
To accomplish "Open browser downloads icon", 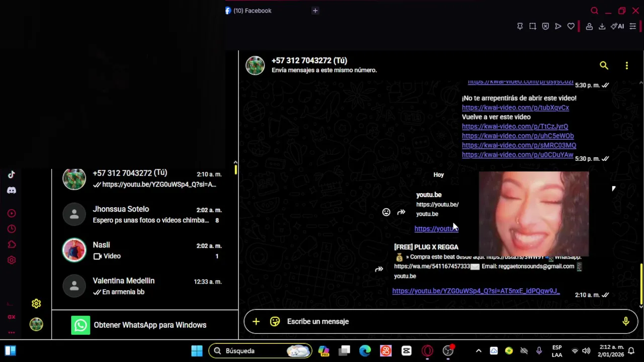I will tap(602, 26).
